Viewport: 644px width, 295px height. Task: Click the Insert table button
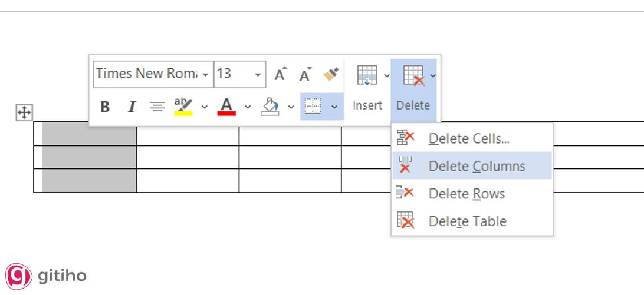367,88
